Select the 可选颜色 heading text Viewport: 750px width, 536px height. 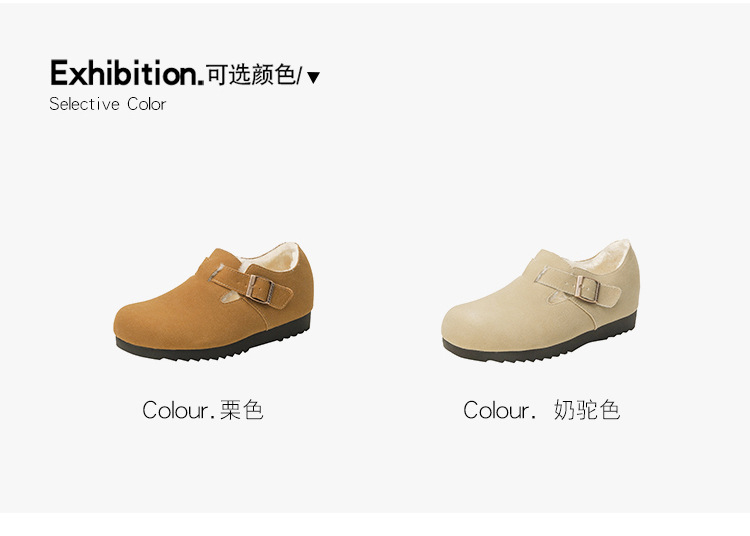point(251,74)
